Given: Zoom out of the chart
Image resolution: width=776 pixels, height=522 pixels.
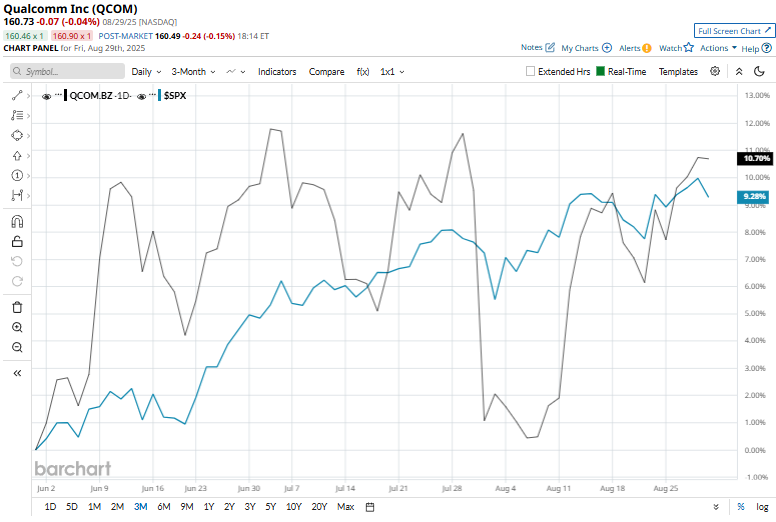Looking at the screenshot, I should pyautogui.click(x=17, y=347).
